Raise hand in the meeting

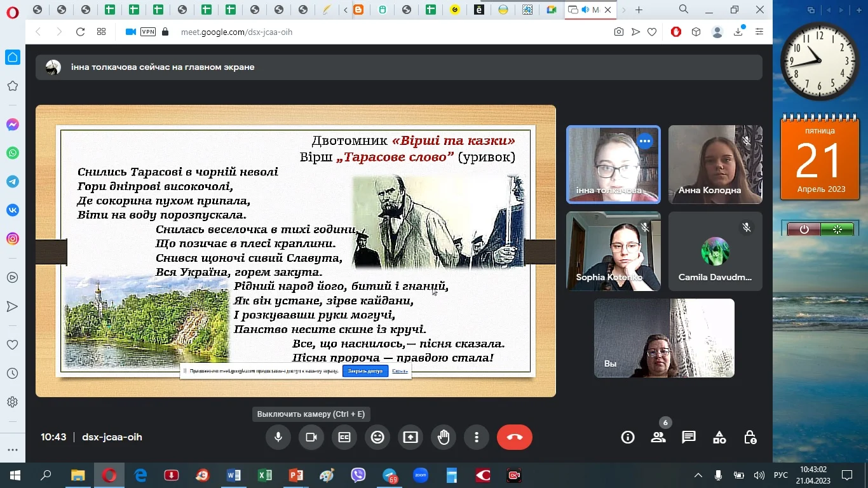click(444, 437)
